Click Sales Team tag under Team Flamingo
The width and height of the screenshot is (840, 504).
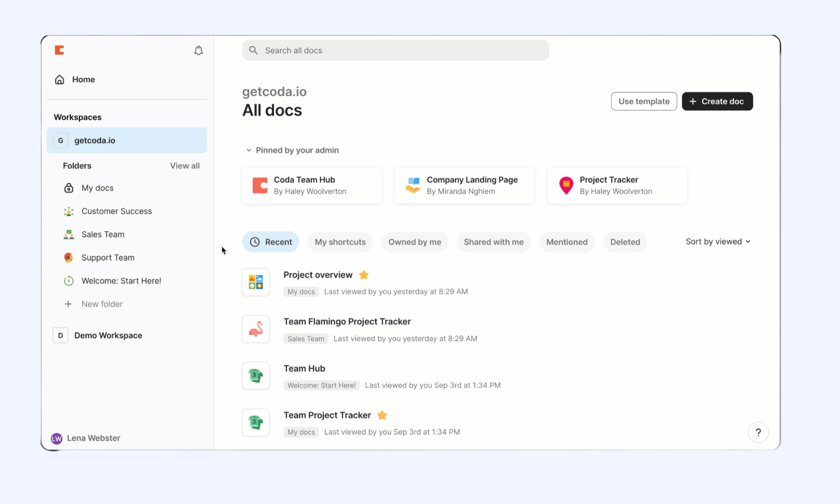pyautogui.click(x=306, y=339)
